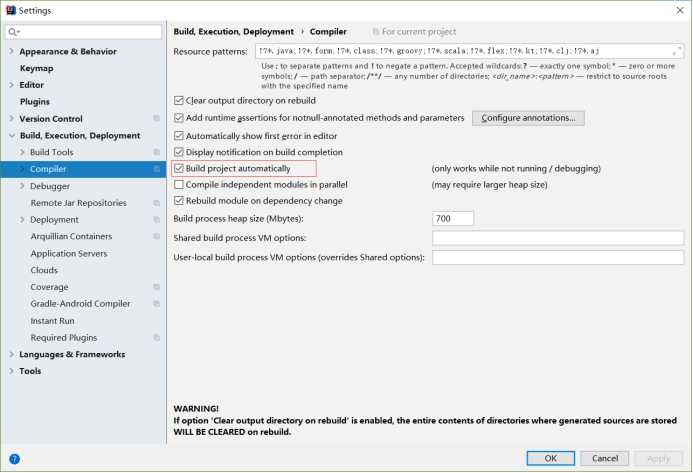
Task: Select Instant Run settings
Action: [x=52, y=321]
